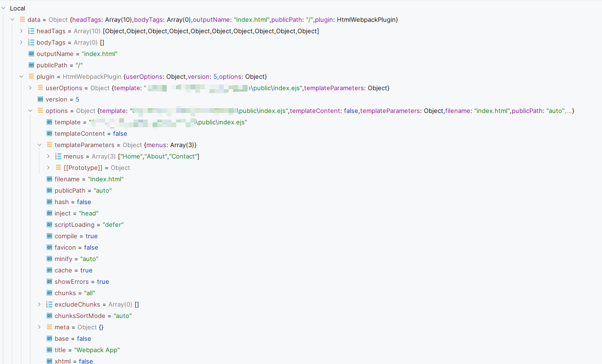Click the object icon next to templateParameters
This screenshot has height=364, width=602.
49,145
